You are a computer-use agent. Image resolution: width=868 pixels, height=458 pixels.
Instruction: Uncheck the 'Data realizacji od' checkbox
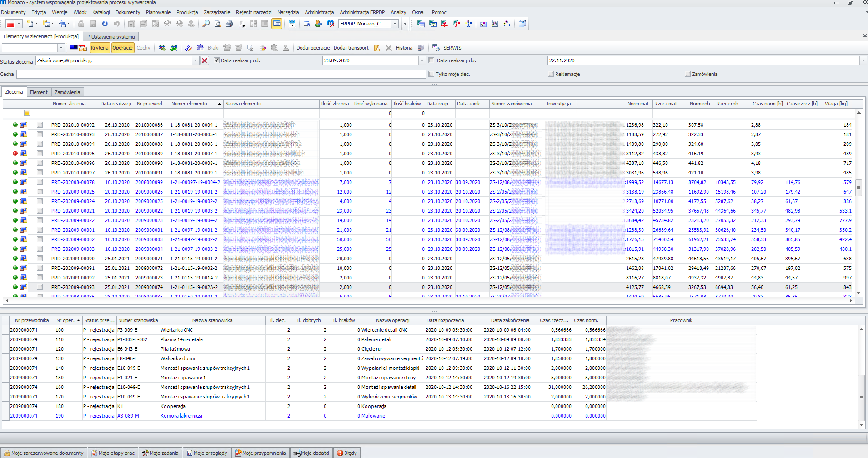pyautogui.click(x=216, y=60)
